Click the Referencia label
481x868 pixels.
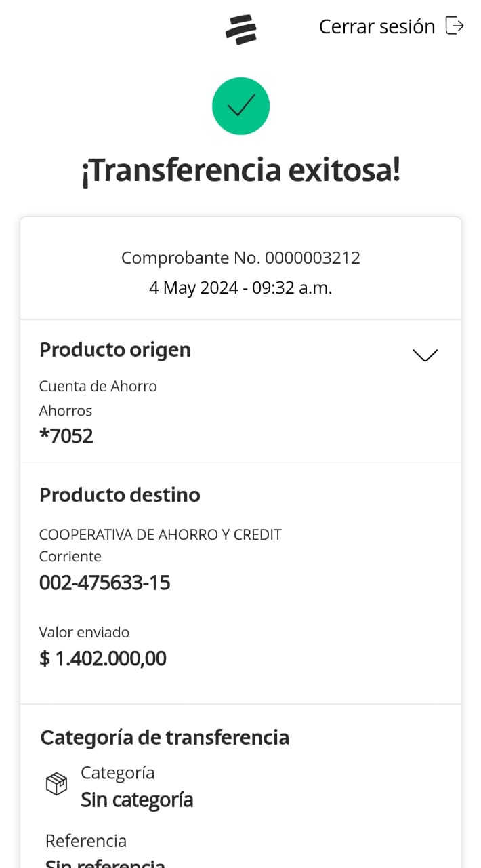coord(86,841)
